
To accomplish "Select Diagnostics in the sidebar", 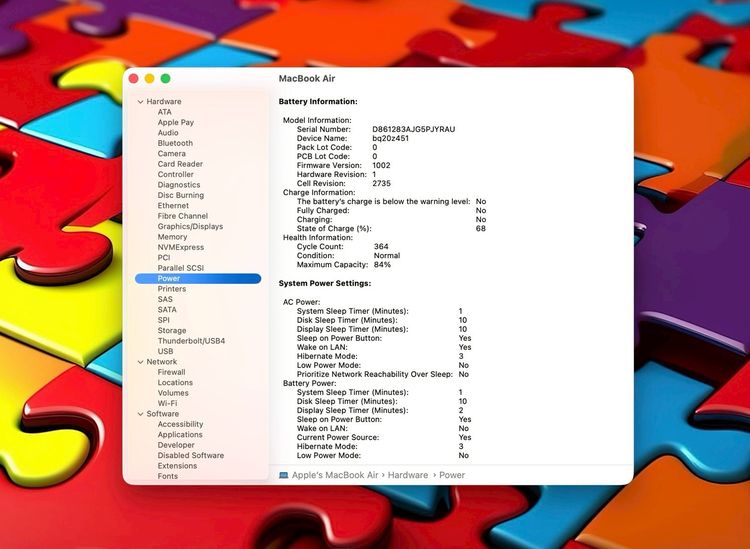I will pyautogui.click(x=179, y=185).
